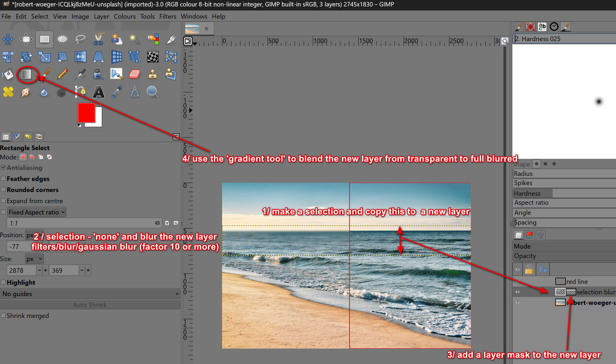Open the Colours menu

(125, 16)
